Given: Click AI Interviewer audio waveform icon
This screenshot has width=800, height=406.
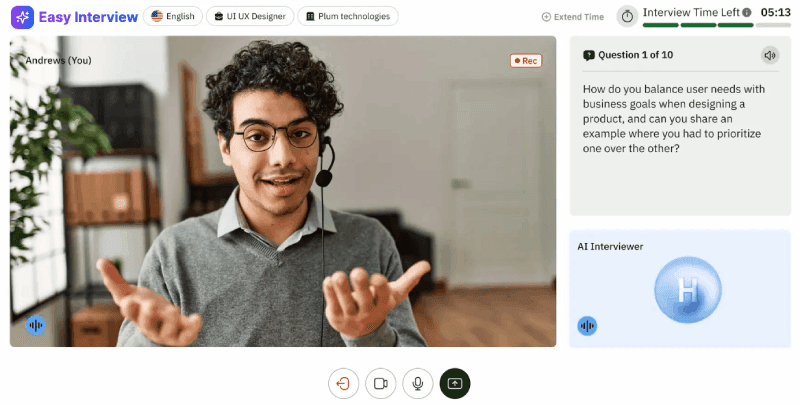Looking at the screenshot, I should (x=587, y=326).
